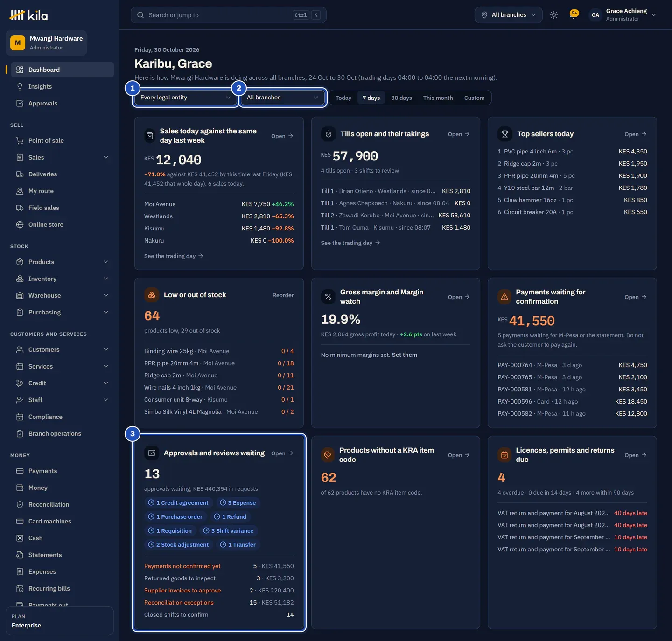Viewport: 672px width, 641px height.
Task: Click the 3 Expense approval chip
Action: click(x=238, y=503)
